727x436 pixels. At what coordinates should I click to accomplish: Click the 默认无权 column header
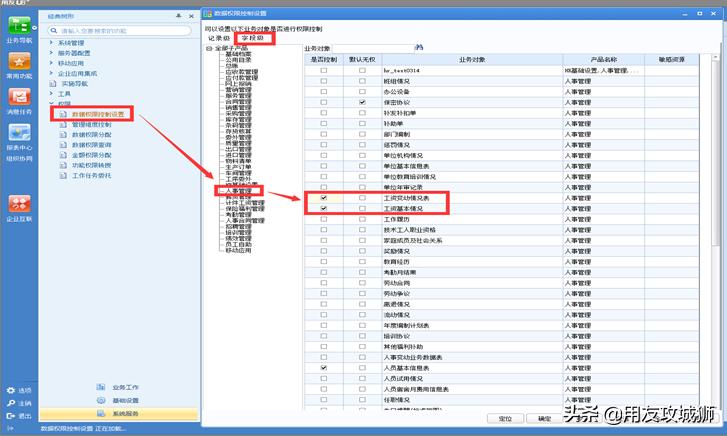pyautogui.click(x=362, y=60)
